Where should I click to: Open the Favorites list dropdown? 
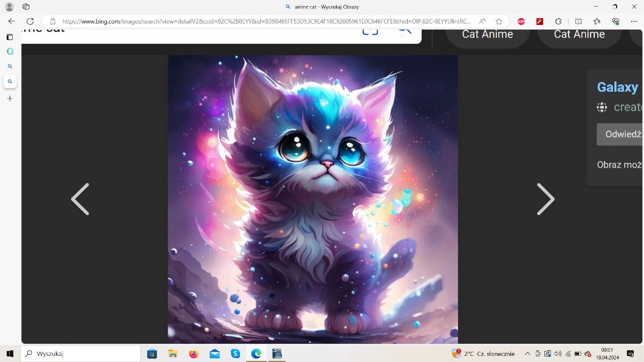point(597,21)
